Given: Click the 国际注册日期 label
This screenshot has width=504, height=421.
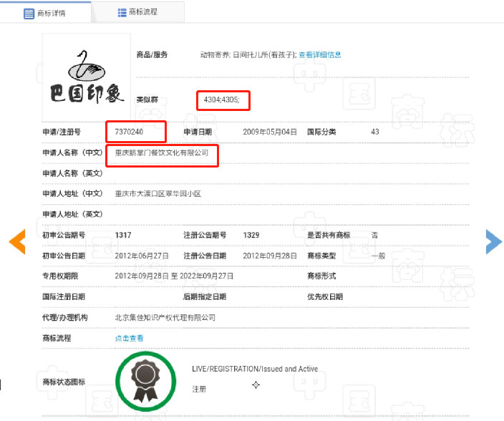Looking at the screenshot, I should [x=64, y=296].
